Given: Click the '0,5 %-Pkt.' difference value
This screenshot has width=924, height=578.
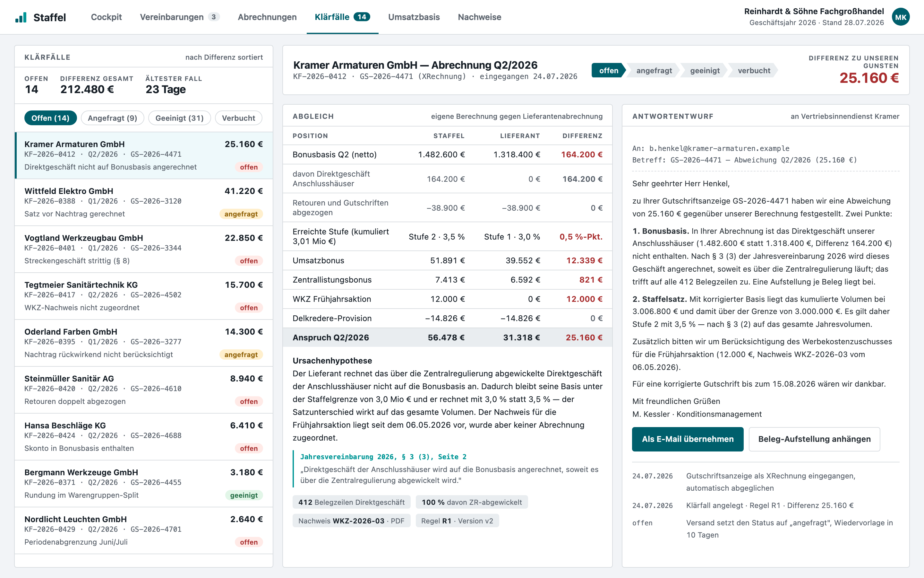Looking at the screenshot, I should point(581,237).
